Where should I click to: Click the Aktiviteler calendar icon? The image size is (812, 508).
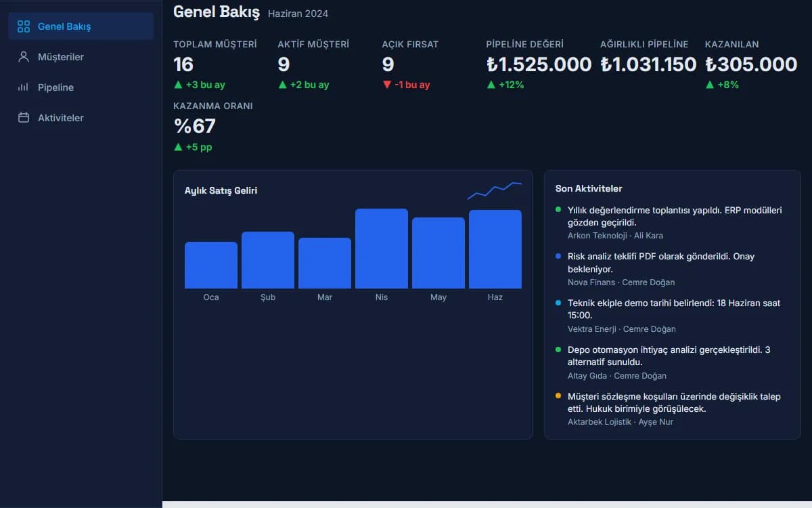click(24, 118)
